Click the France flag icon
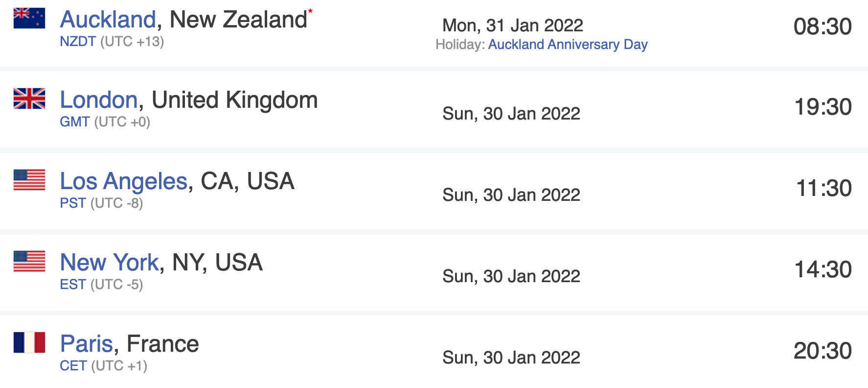This screenshot has height=388, width=868. 29,342
